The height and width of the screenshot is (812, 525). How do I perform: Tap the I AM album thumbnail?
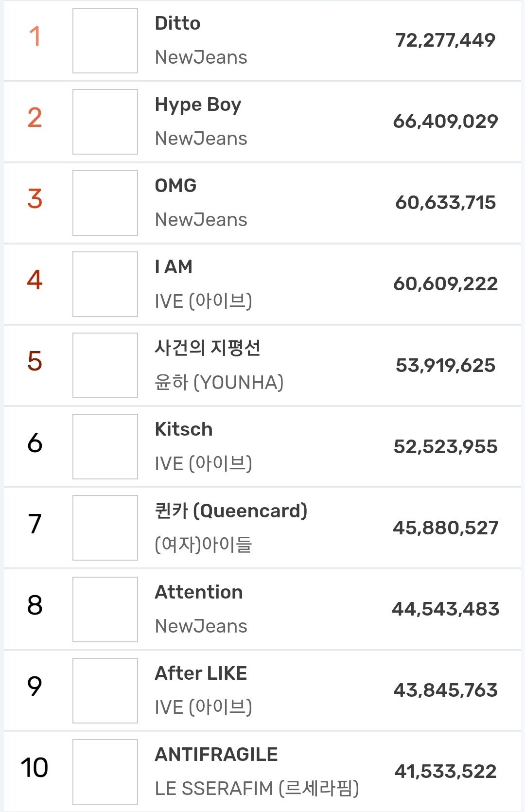coord(105,284)
